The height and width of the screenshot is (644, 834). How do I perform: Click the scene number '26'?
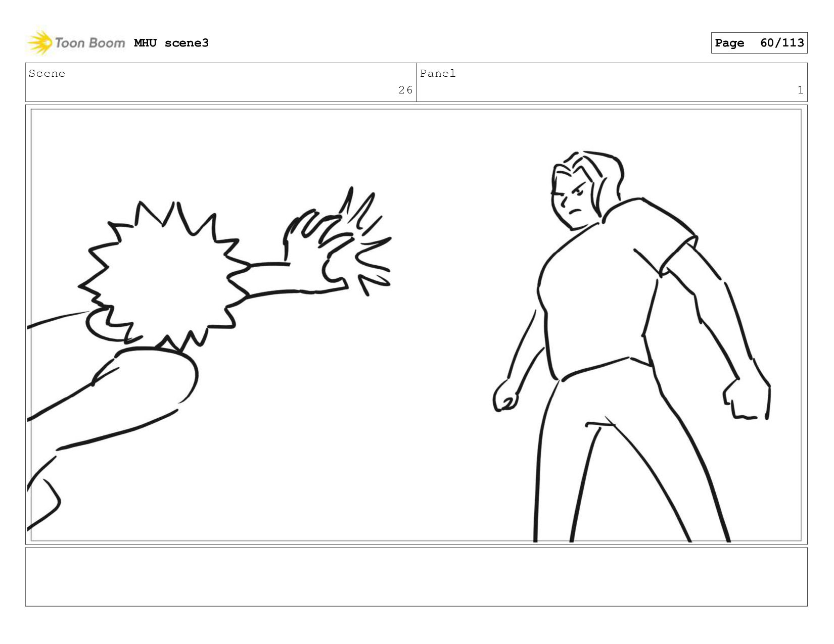[x=405, y=90]
